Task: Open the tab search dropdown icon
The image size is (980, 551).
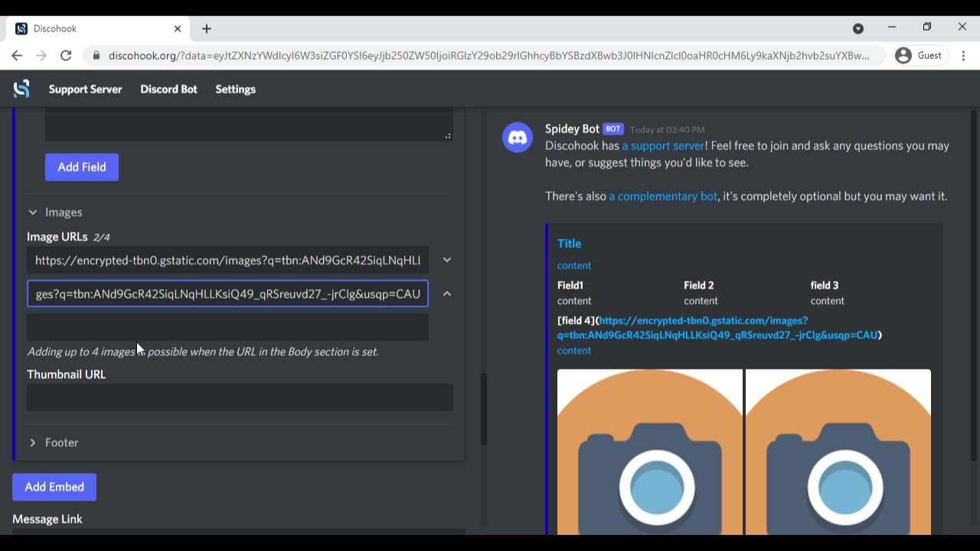Action: (x=858, y=28)
